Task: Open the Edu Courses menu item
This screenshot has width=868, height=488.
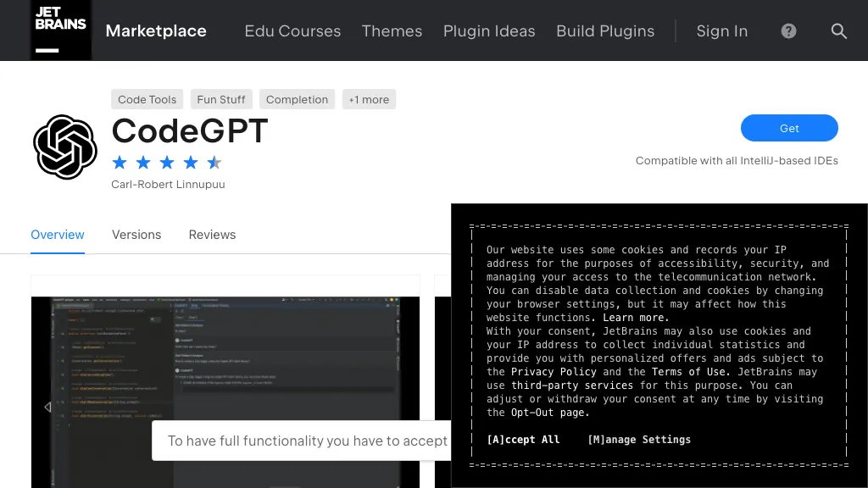Action: tap(292, 31)
